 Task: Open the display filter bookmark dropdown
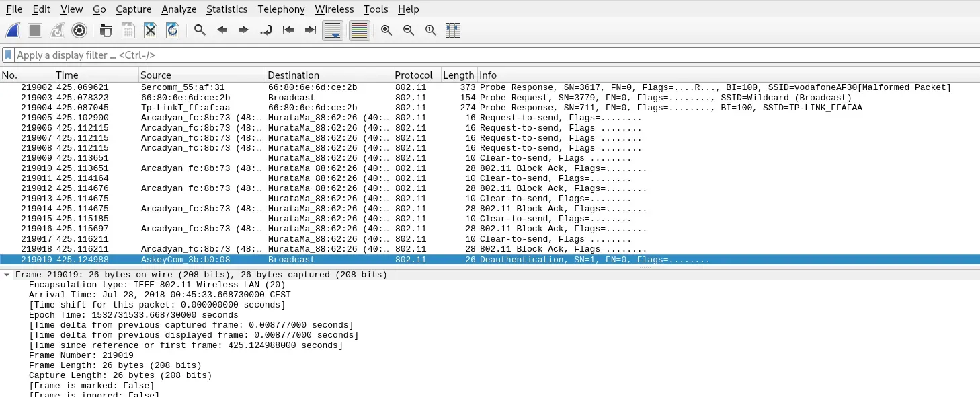tap(8, 55)
